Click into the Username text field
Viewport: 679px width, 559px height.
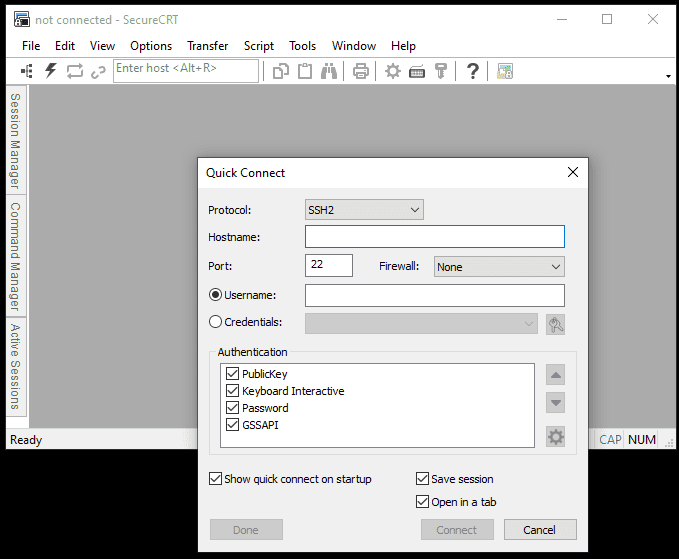(x=435, y=295)
